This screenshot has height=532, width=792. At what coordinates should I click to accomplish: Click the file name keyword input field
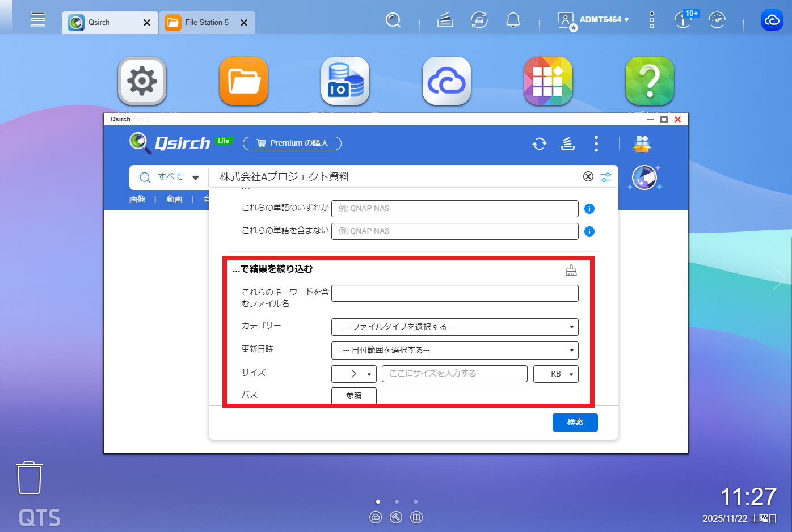coord(454,293)
